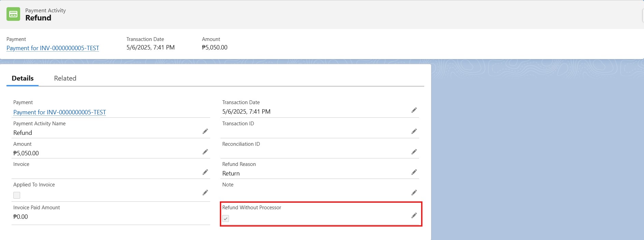The height and width of the screenshot is (240, 644).
Task: Edit the Refund Without Processor field
Action: point(414,215)
